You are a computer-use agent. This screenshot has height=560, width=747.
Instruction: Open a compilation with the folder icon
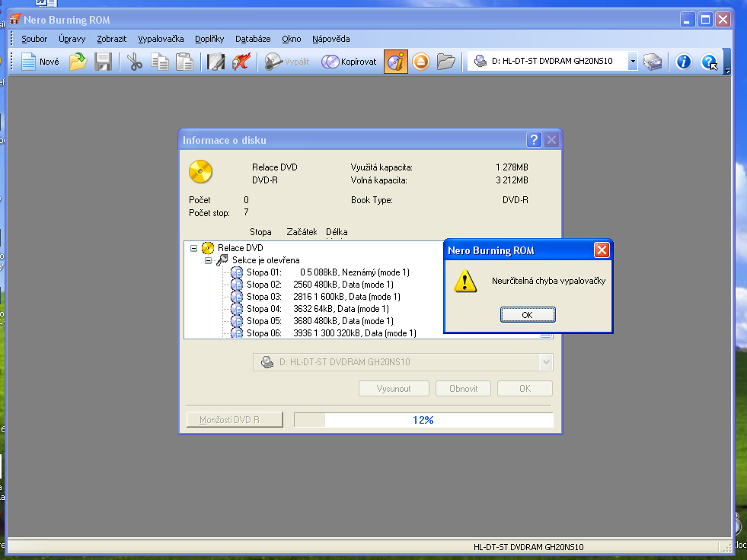click(78, 62)
